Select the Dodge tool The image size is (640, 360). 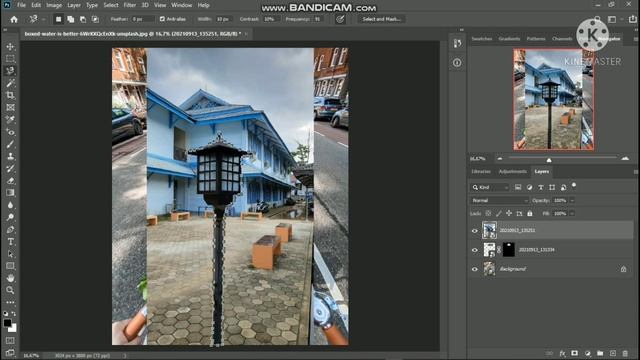[x=10, y=217]
